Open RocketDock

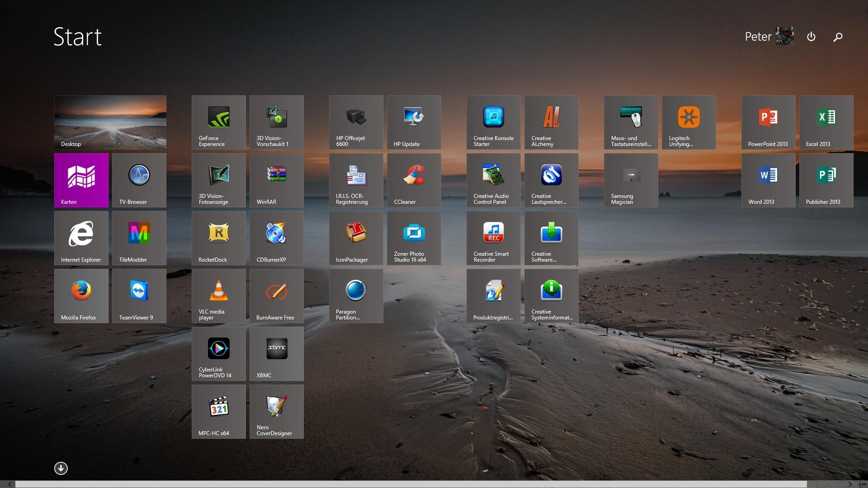click(x=219, y=238)
